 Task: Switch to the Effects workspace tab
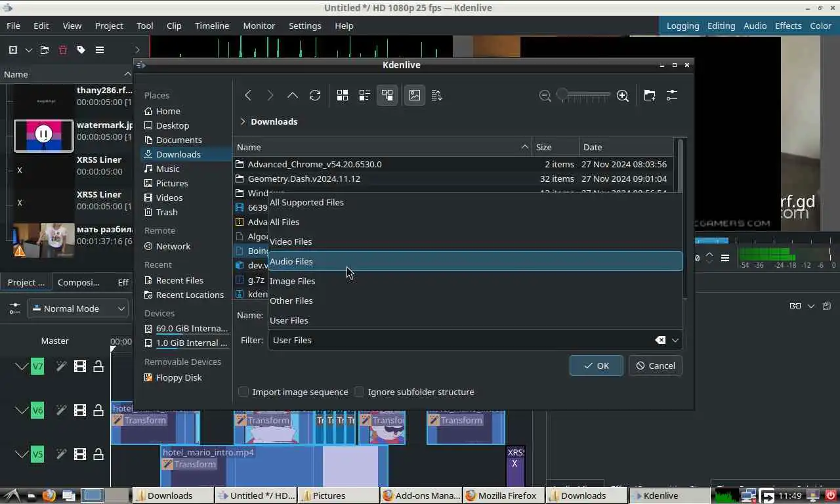788,26
